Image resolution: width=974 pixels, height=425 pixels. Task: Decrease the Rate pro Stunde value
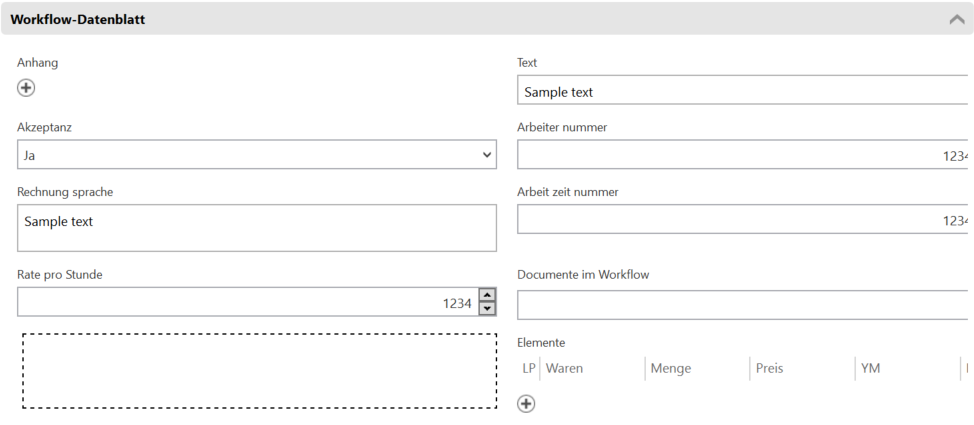point(487,308)
